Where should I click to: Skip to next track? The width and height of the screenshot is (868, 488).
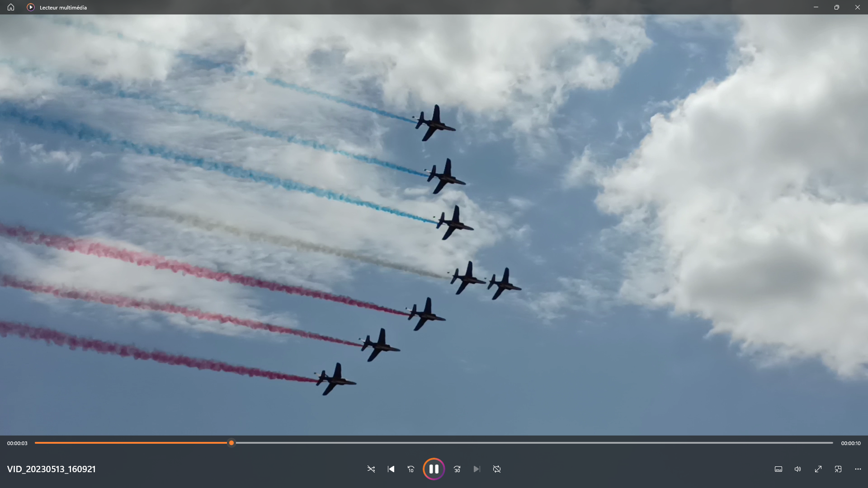pos(476,469)
